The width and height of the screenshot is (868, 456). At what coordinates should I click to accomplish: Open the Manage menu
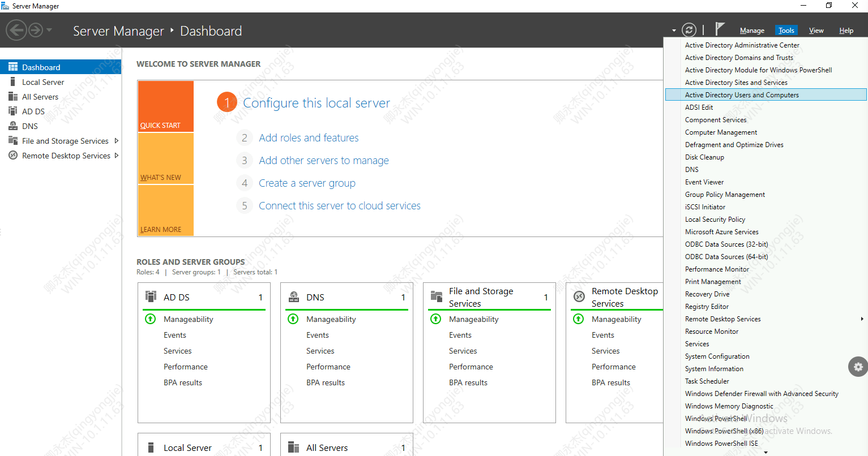click(752, 31)
